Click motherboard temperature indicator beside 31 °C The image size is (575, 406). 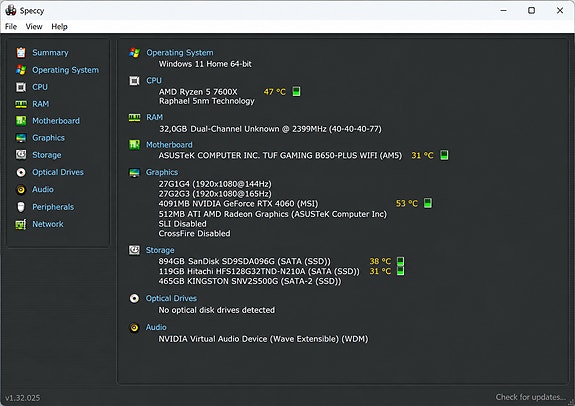tap(444, 155)
